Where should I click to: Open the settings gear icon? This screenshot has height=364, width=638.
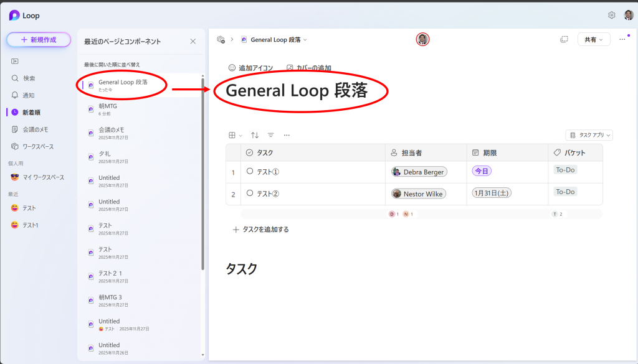point(611,15)
